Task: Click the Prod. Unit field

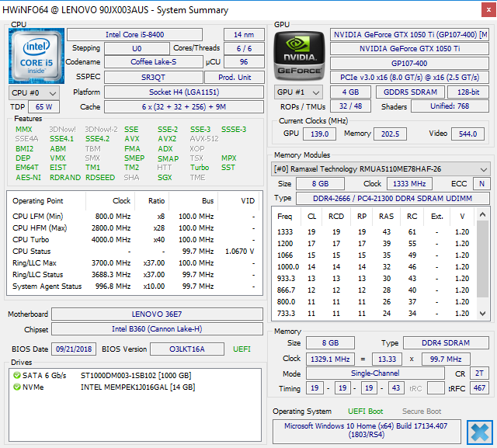Action: pyautogui.click(x=235, y=78)
